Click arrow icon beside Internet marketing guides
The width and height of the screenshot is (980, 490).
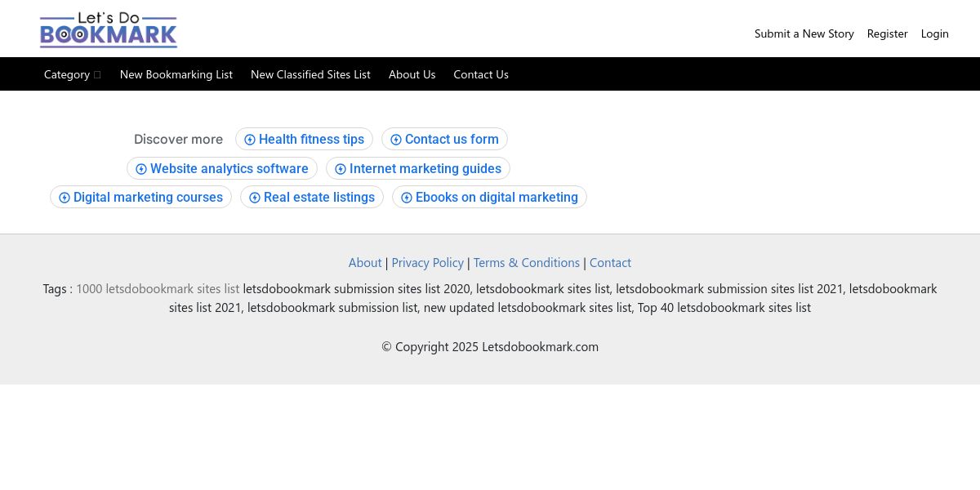click(341, 169)
